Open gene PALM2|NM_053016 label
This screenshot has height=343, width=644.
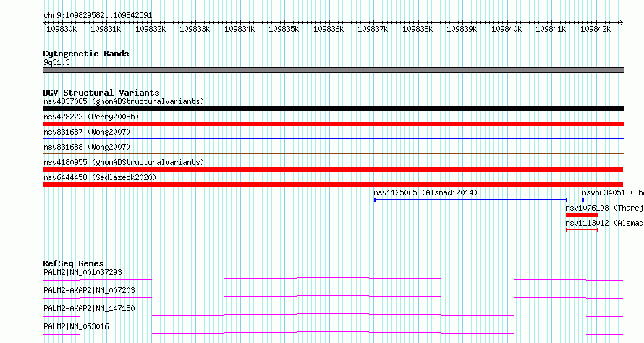click(x=76, y=326)
